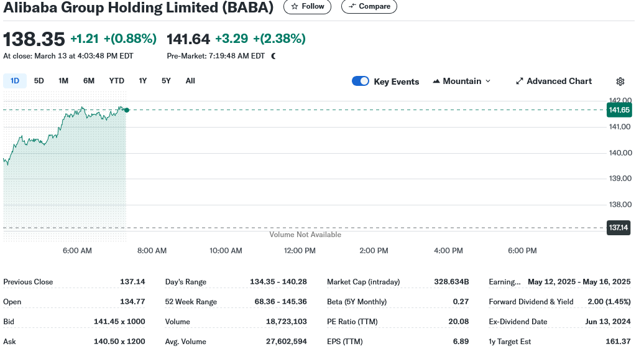Expand the Mountain chart type dropdown
The image size is (644, 351).
(461, 82)
